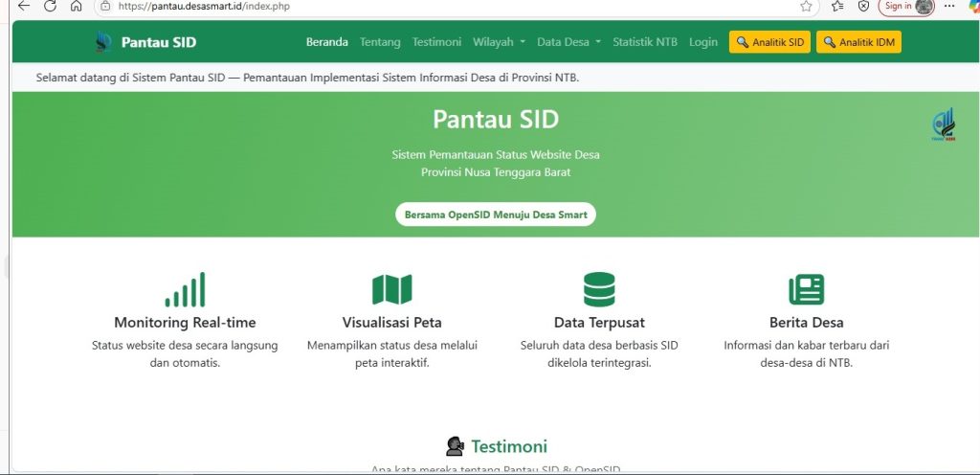Click the Pantau SID brand text

(x=159, y=42)
